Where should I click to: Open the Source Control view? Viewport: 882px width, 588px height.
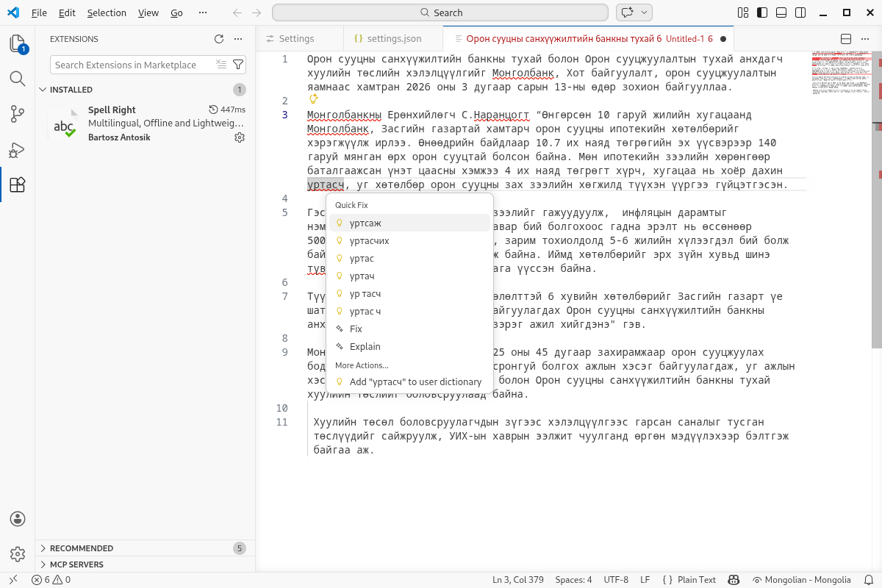[x=18, y=114]
